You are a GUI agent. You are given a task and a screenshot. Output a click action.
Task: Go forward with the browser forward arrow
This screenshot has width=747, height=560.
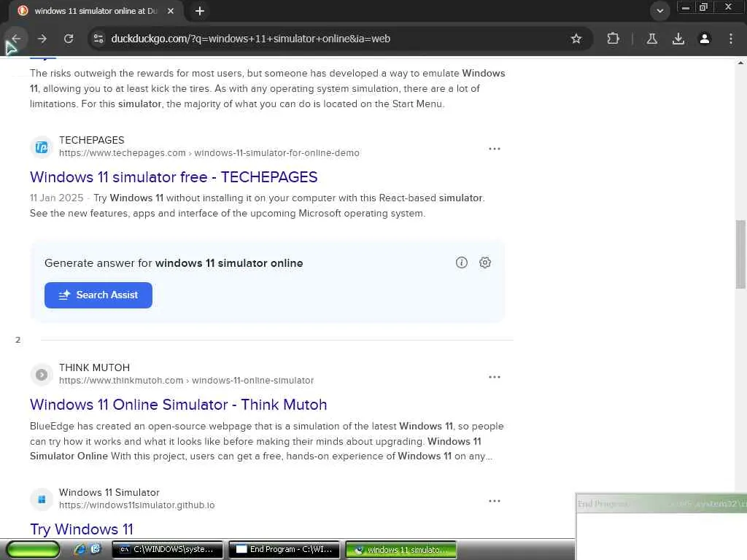point(42,39)
